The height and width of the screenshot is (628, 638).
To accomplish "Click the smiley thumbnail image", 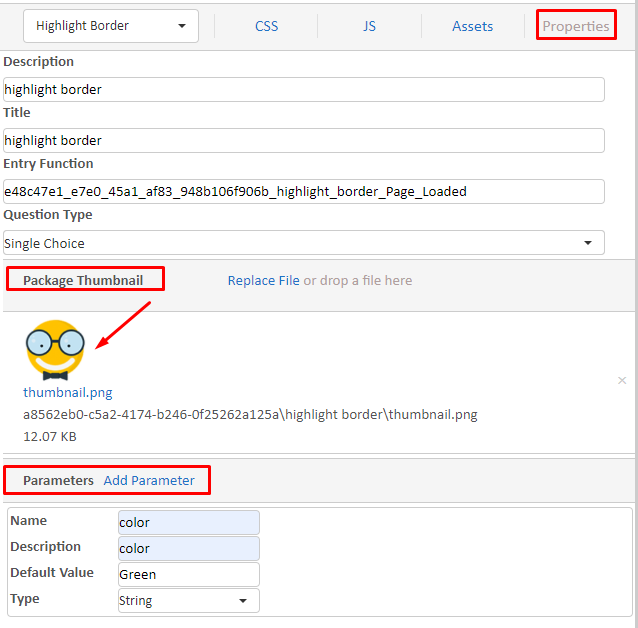I will (x=55, y=350).
